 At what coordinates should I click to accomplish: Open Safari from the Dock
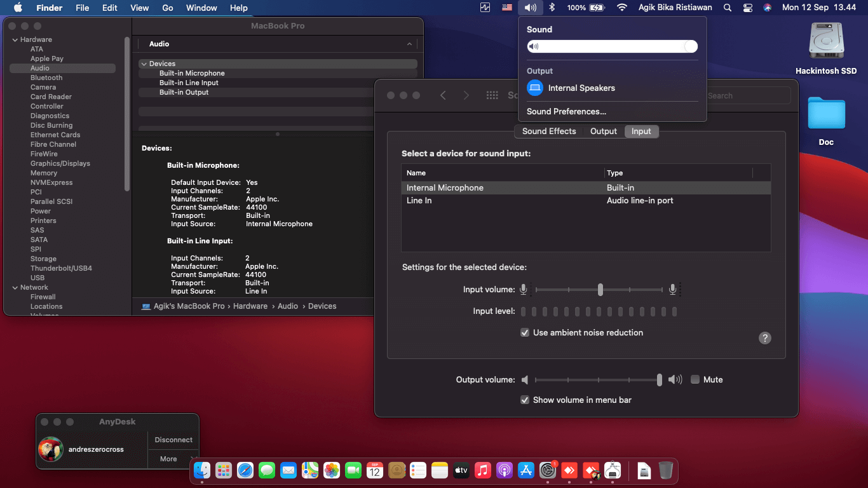click(245, 470)
